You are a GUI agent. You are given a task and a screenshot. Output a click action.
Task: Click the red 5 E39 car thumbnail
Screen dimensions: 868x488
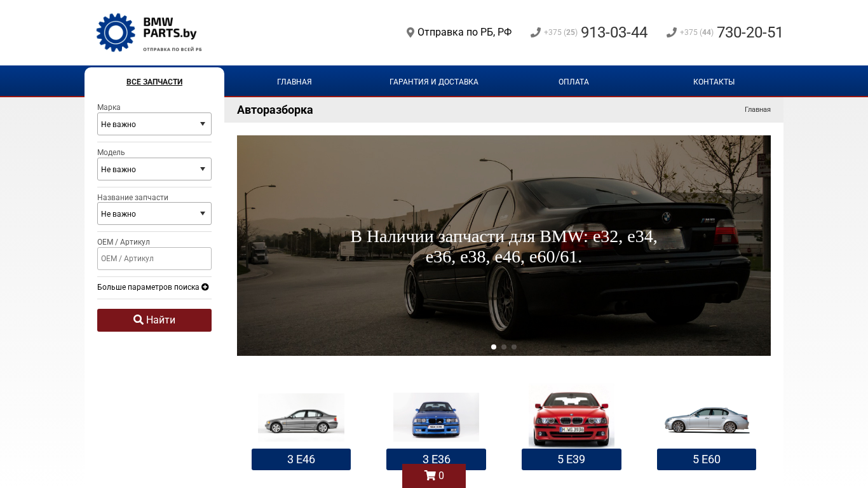pyautogui.click(x=571, y=416)
